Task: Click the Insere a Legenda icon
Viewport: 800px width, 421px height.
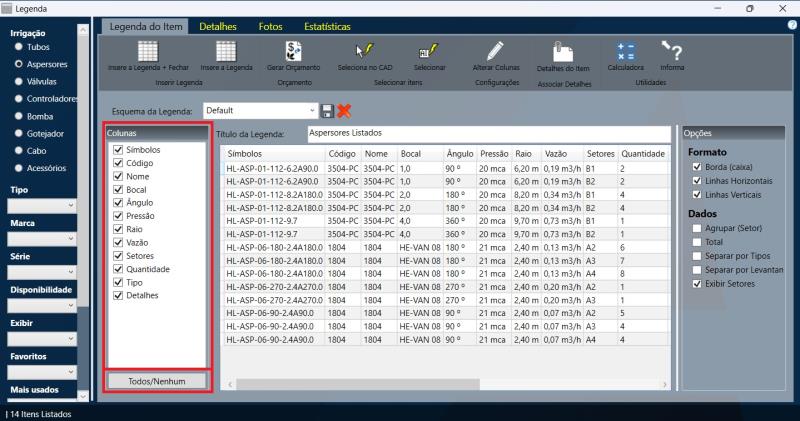Action: point(225,52)
